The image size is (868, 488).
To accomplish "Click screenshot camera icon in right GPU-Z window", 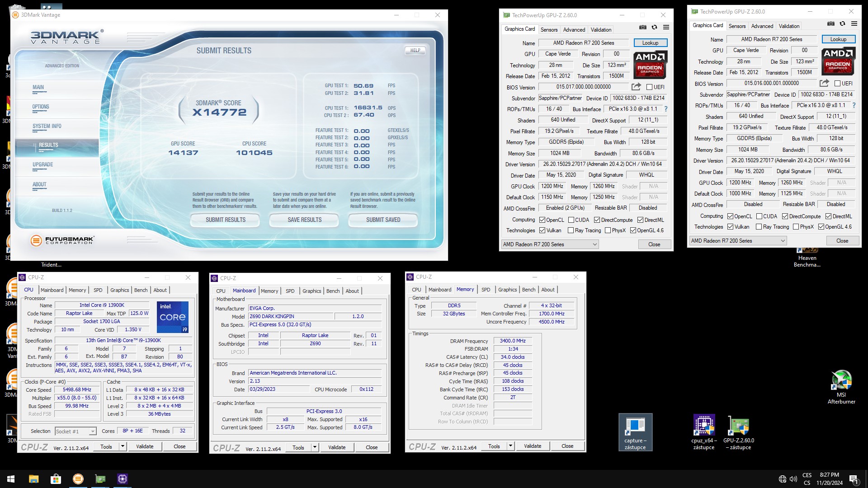I will (x=830, y=24).
